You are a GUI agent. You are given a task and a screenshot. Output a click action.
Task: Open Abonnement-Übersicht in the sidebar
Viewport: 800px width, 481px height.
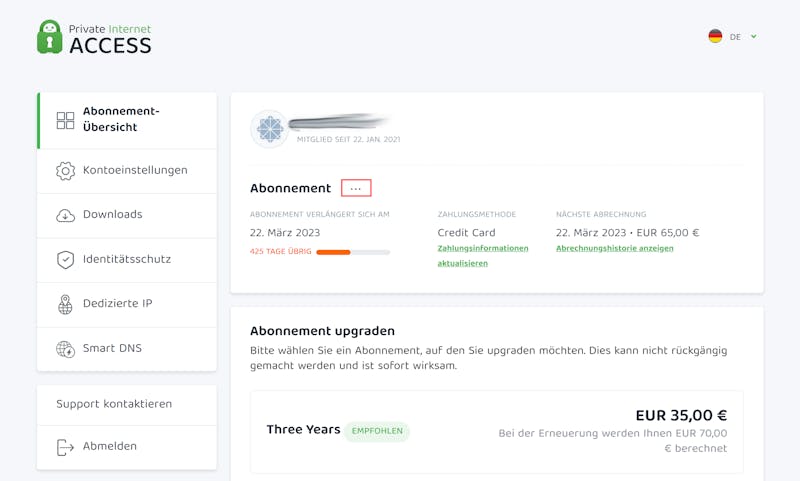[128, 120]
